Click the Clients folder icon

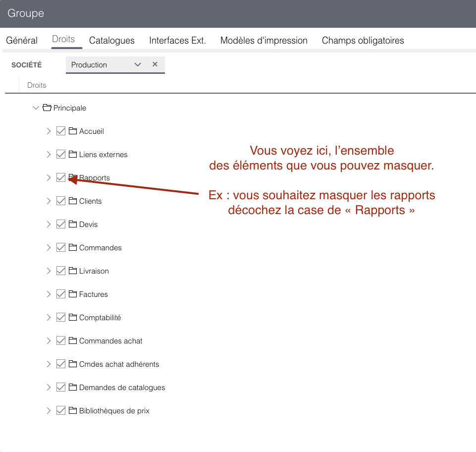[72, 201]
